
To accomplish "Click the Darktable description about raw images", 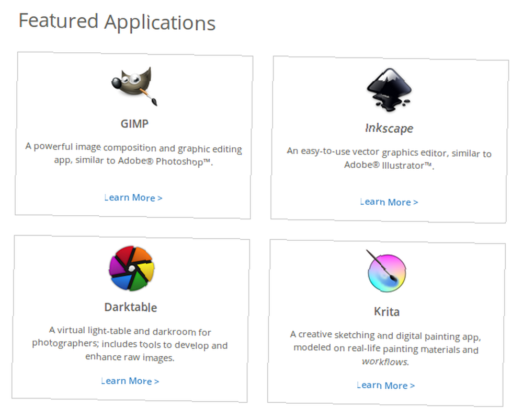I will coord(130,344).
